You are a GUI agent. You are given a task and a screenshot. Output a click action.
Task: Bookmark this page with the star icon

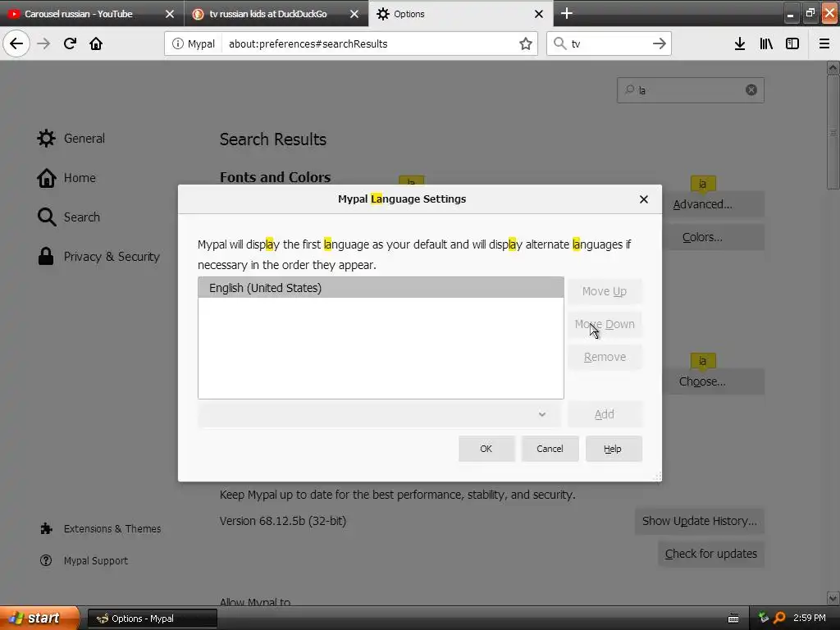[526, 44]
